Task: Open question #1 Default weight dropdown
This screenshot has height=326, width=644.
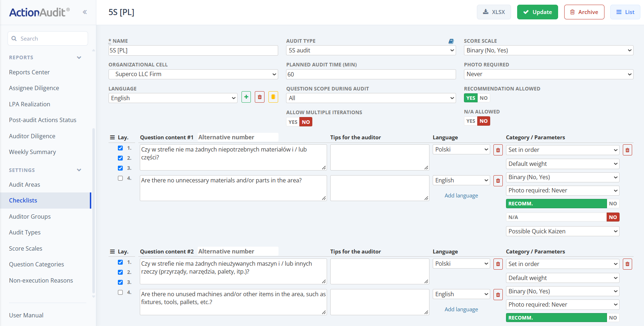Action: (563, 164)
